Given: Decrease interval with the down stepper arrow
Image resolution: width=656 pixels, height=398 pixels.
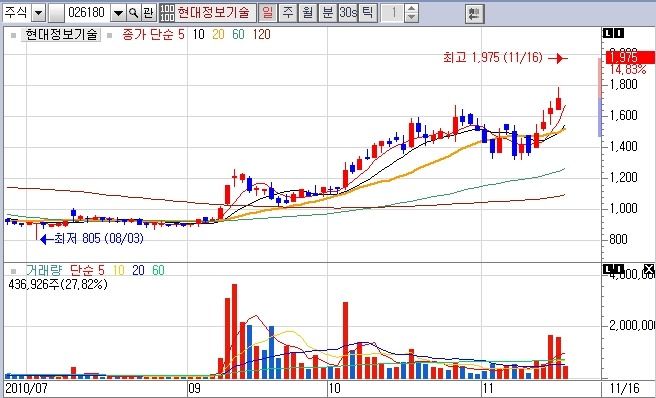Looking at the screenshot, I should pyautogui.click(x=412, y=18).
